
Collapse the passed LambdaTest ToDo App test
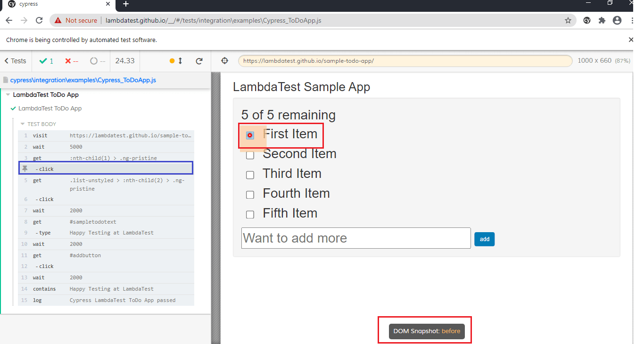point(50,109)
